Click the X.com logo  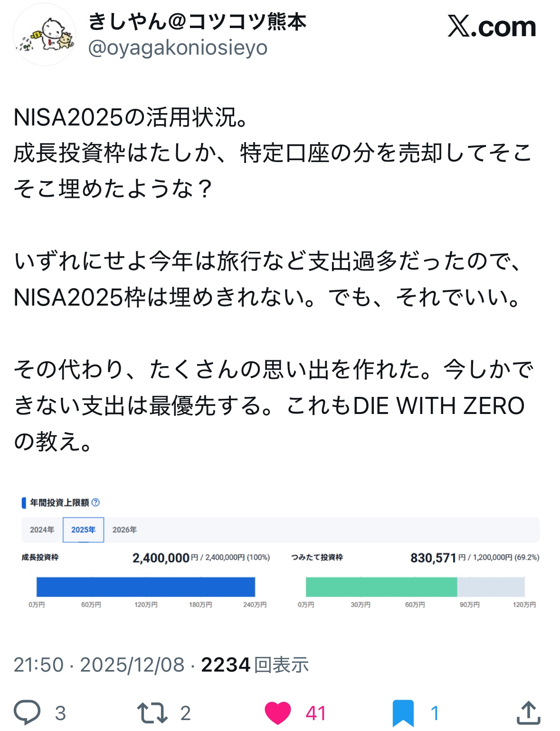[492, 27]
